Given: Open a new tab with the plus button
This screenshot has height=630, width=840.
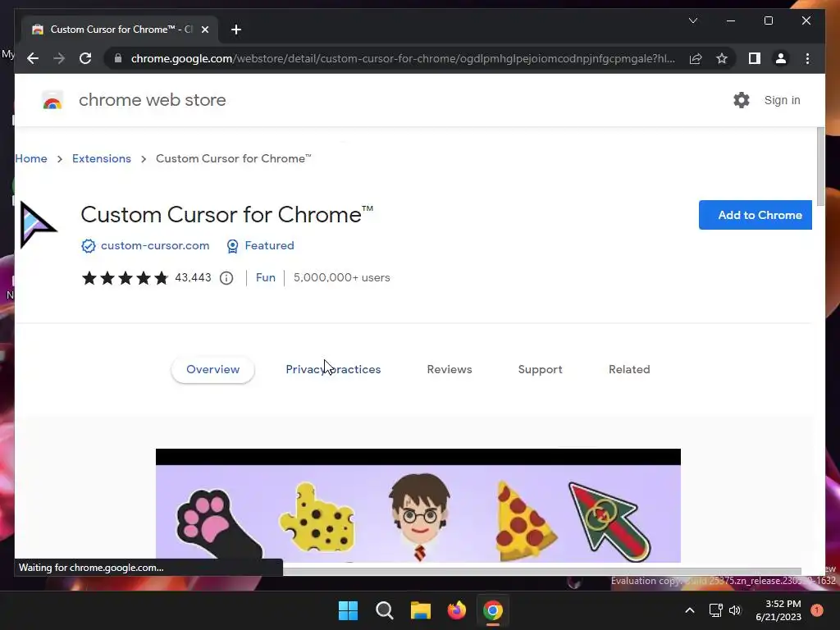Looking at the screenshot, I should click(x=236, y=30).
